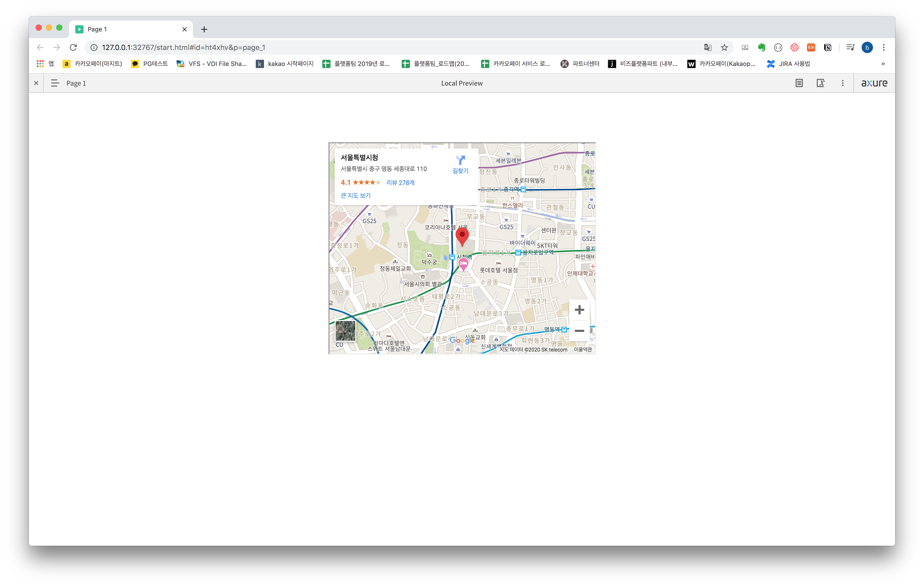Image resolution: width=924 pixels, height=587 pixels.
Task: Reload the page
Action: coord(73,48)
